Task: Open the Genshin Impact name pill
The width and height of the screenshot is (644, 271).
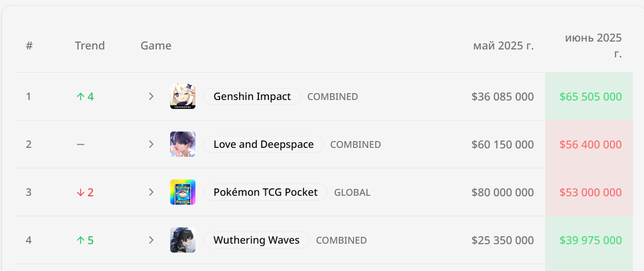Action: 252,97
